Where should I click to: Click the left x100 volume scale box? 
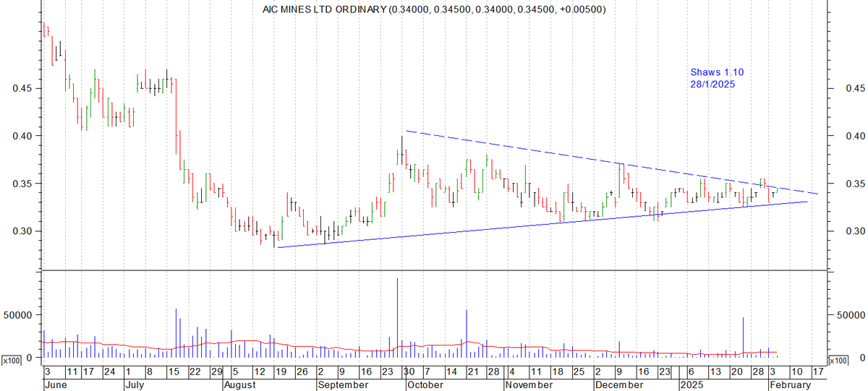[x=10, y=360]
